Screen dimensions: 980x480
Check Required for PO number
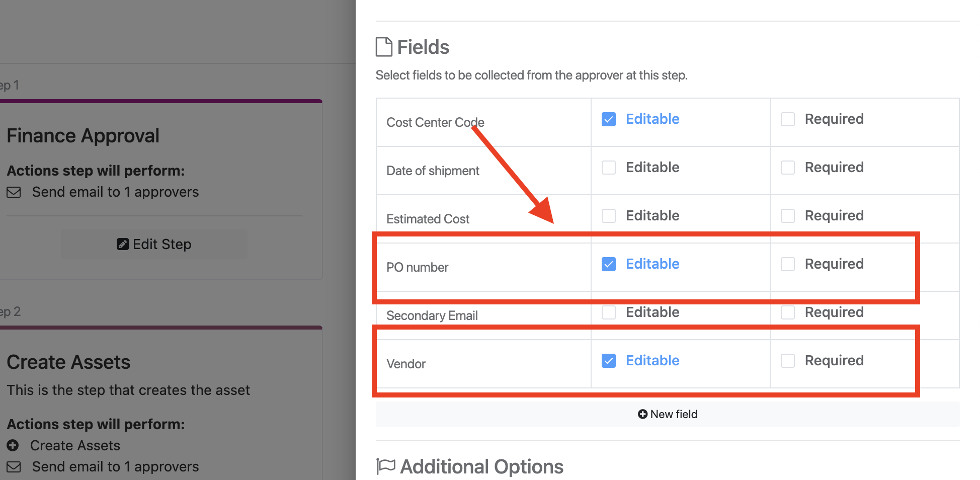[x=788, y=264]
